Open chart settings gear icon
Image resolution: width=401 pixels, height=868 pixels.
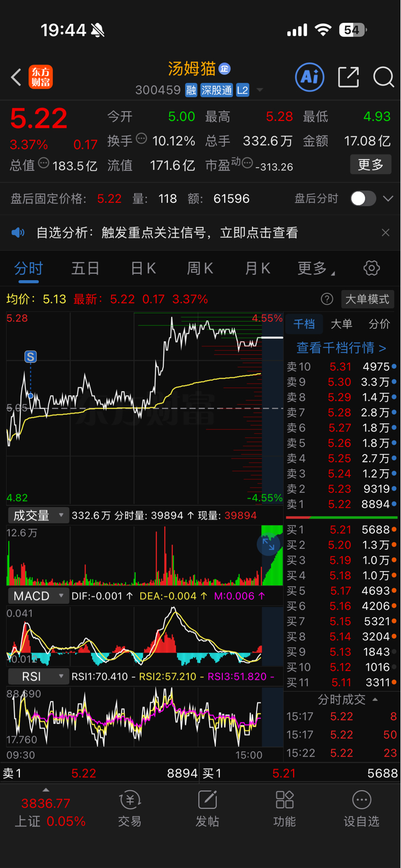(x=371, y=268)
